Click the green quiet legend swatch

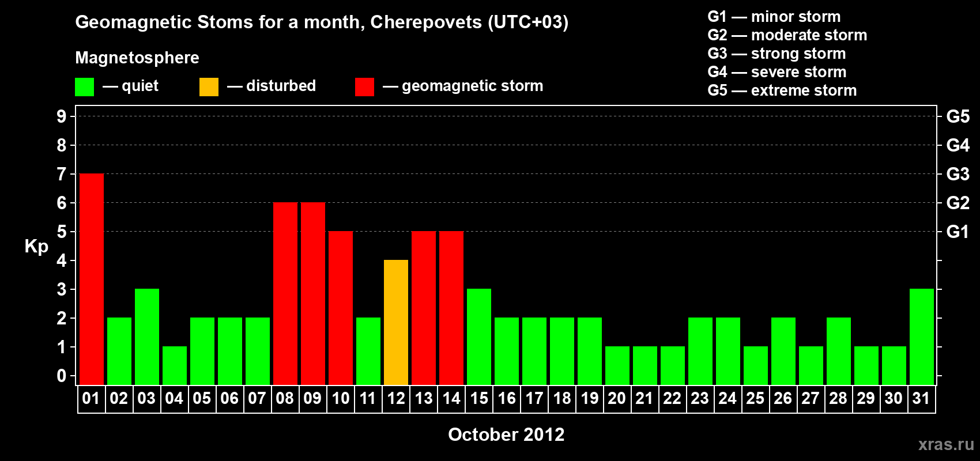pos(84,87)
